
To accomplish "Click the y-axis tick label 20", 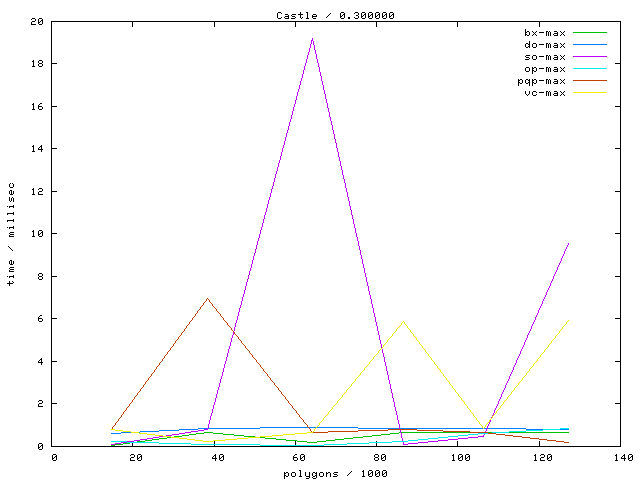I will [x=37, y=21].
